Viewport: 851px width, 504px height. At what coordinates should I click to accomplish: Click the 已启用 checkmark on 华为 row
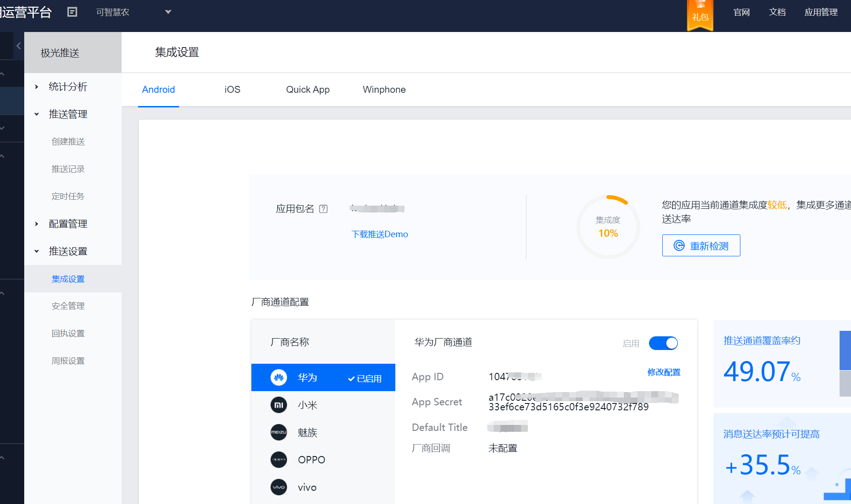365,378
